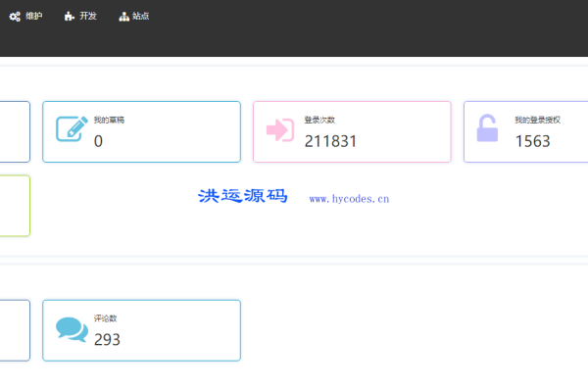Click the 登录次数 label
The height and width of the screenshot is (392, 588).
point(319,120)
